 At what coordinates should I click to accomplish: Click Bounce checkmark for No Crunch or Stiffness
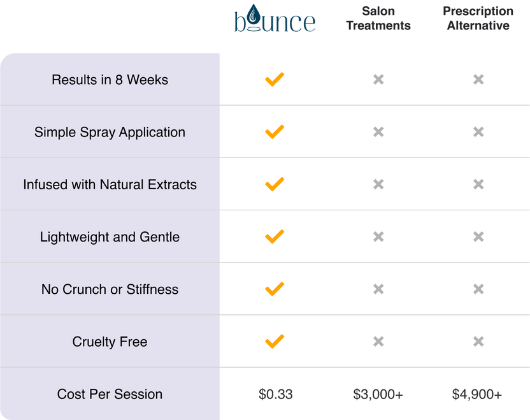point(275,289)
